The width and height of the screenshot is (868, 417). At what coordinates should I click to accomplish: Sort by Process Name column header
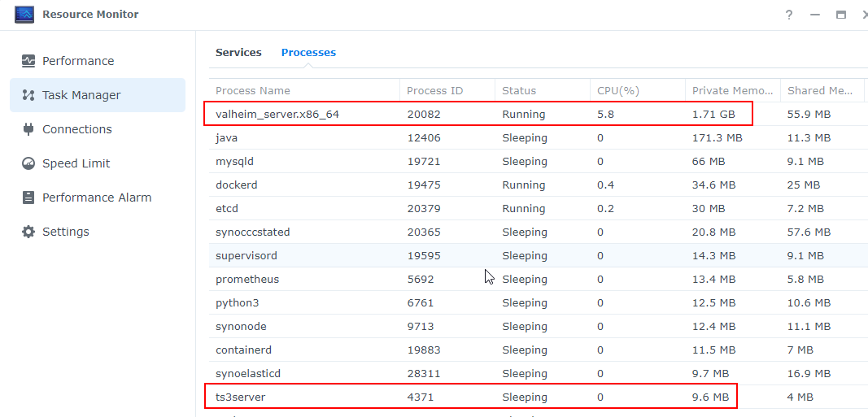pyautogui.click(x=304, y=91)
